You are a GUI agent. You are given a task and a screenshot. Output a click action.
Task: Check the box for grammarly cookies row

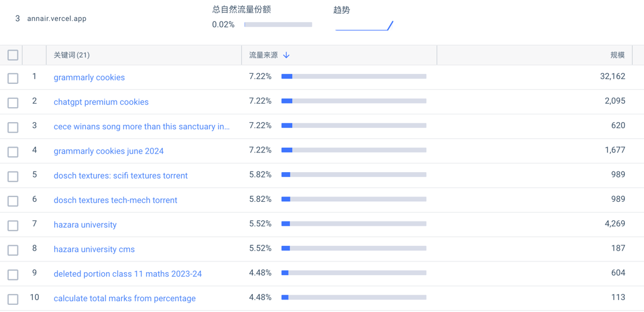coord(13,78)
